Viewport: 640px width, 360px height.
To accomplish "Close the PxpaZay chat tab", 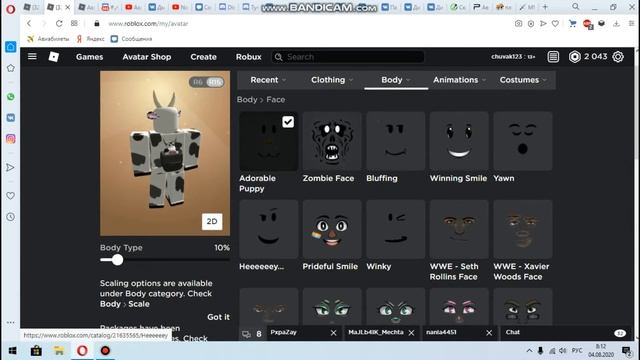I will tap(333, 333).
